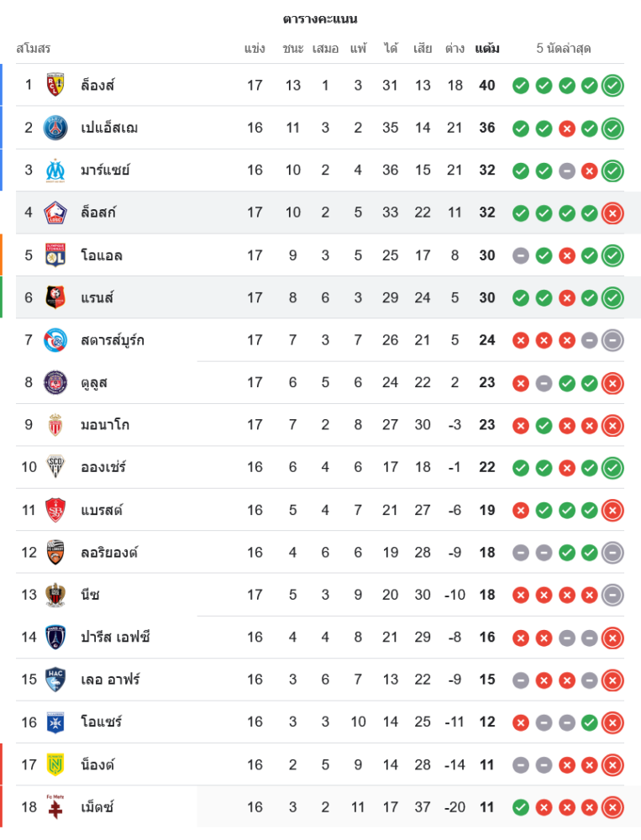Click the สโมสร column header
Viewport: 641px width, 840px height.
[x=34, y=49]
